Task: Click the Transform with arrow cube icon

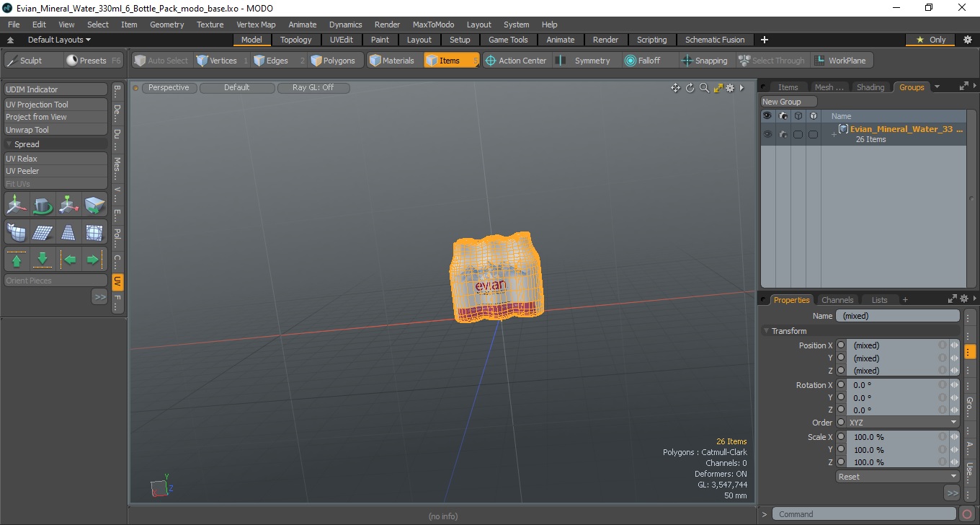Action: pyautogui.click(x=94, y=206)
